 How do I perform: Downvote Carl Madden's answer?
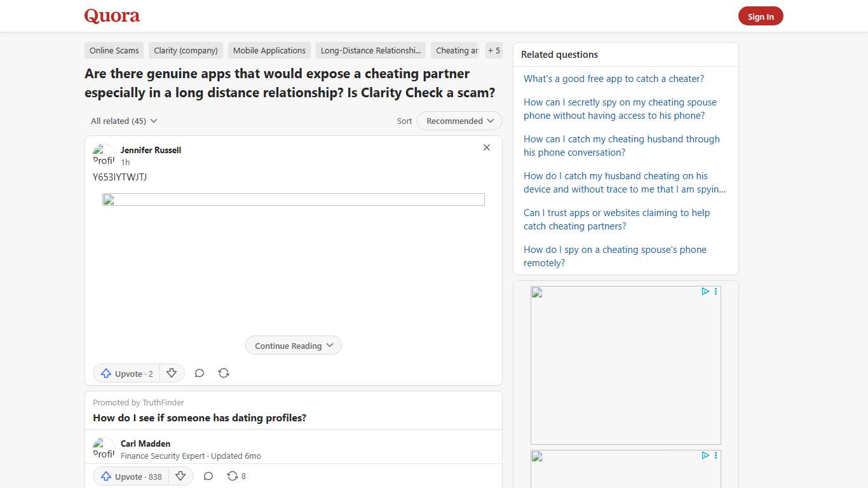(x=180, y=477)
